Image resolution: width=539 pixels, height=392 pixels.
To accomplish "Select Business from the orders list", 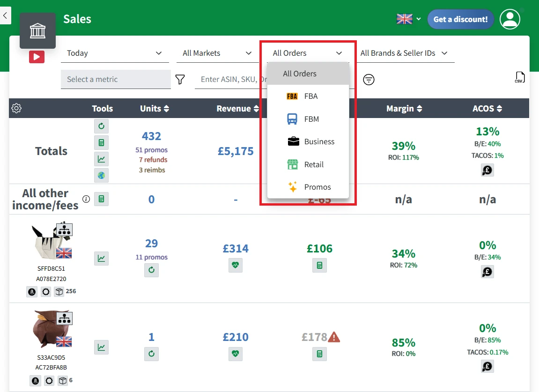I will click(x=308, y=141).
